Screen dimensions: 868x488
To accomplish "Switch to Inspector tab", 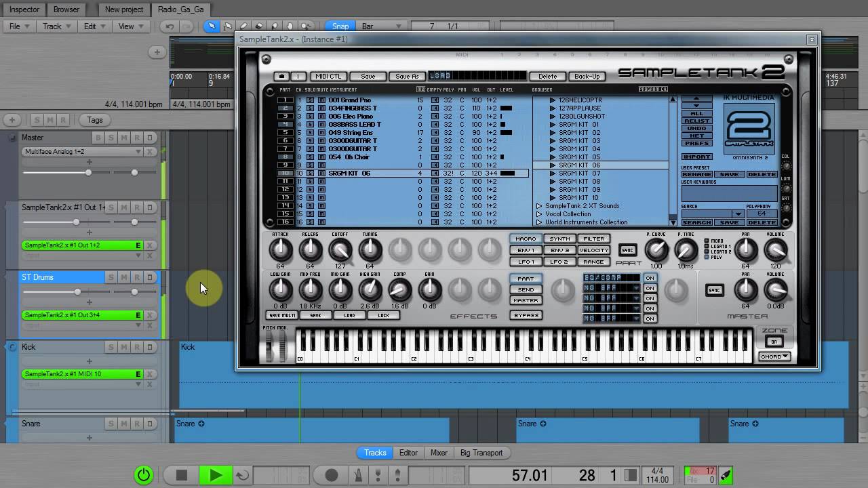I will pos(24,9).
